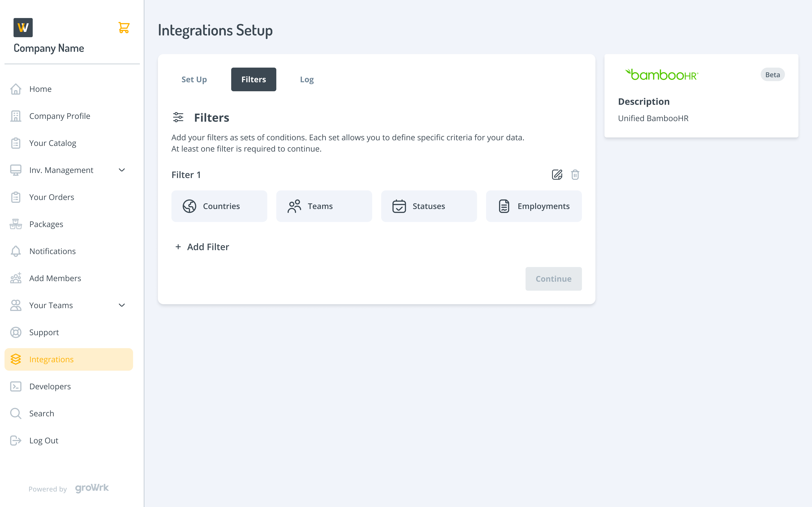
Task: Switch to the Set Up tab
Action: [x=194, y=79]
